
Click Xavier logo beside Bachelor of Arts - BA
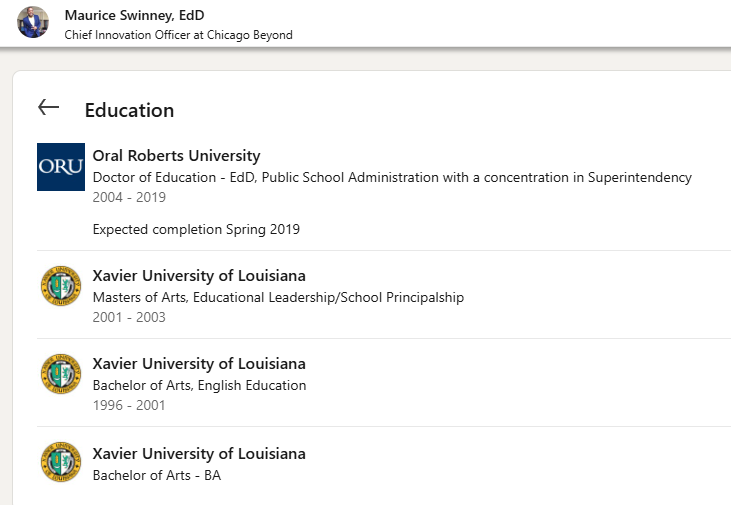coord(61,462)
